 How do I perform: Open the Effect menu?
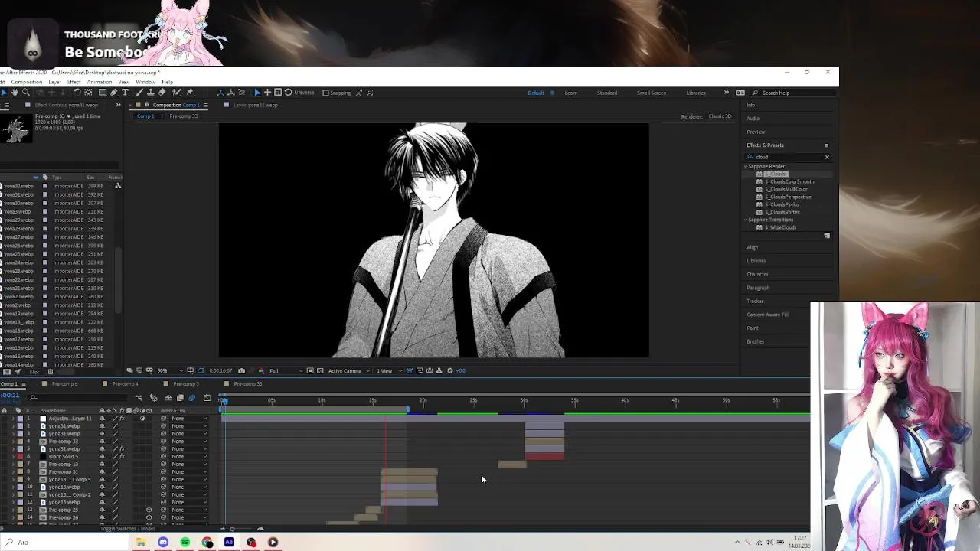point(73,82)
